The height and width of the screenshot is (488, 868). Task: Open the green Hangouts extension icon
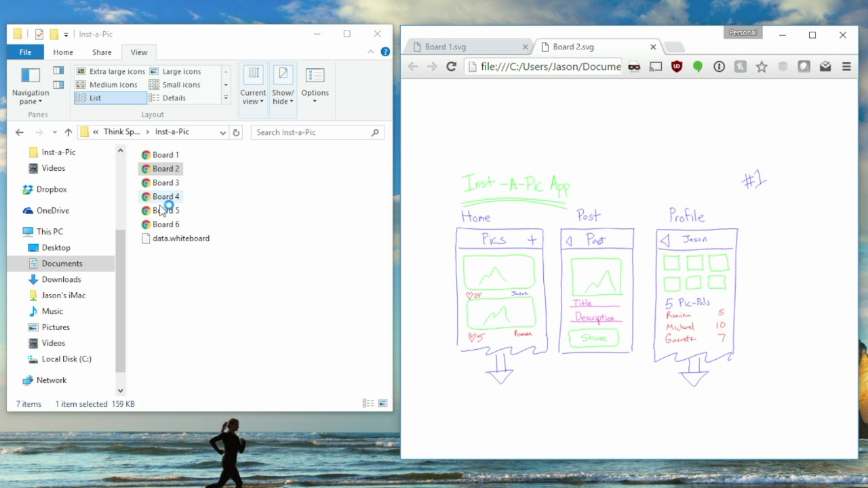tap(698, 67)
